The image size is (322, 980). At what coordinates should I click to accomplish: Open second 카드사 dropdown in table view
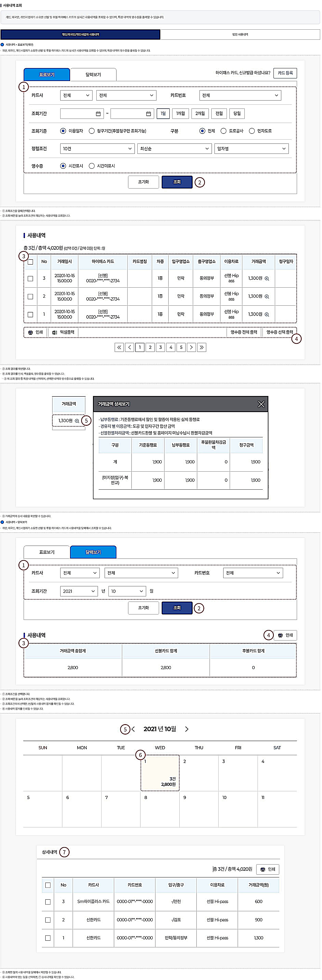coord(126,96)
